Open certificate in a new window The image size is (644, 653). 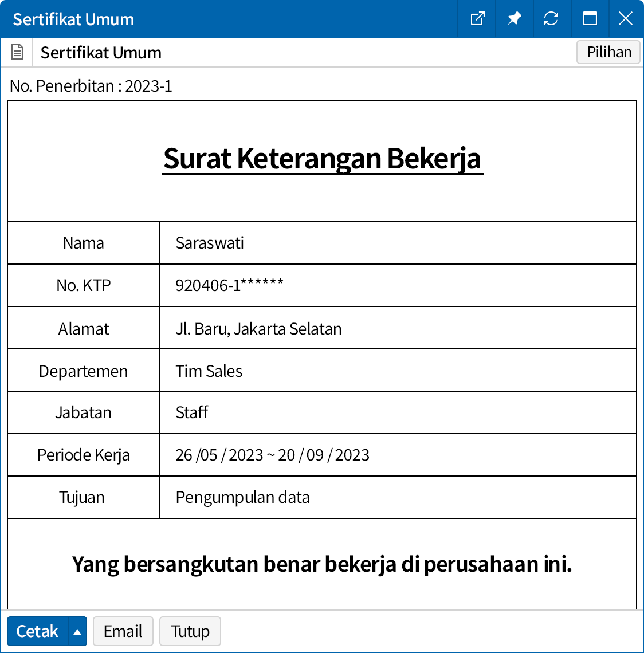coord(477,19)
